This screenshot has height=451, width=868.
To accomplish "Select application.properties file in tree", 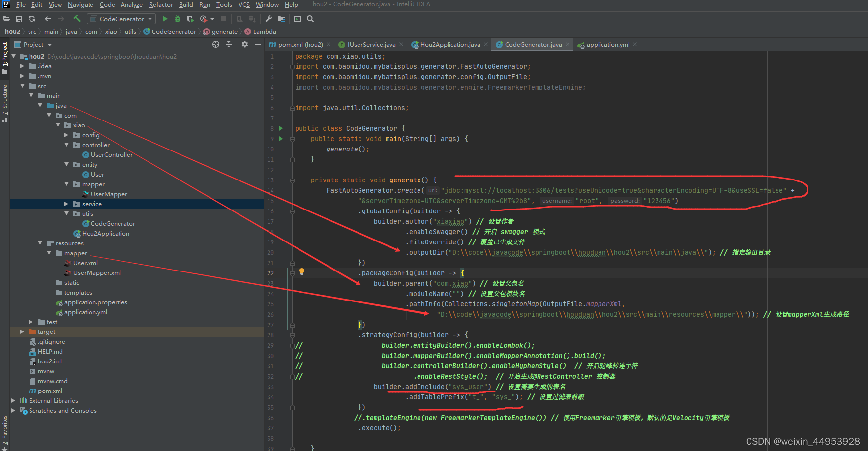I will coord(95,302).
